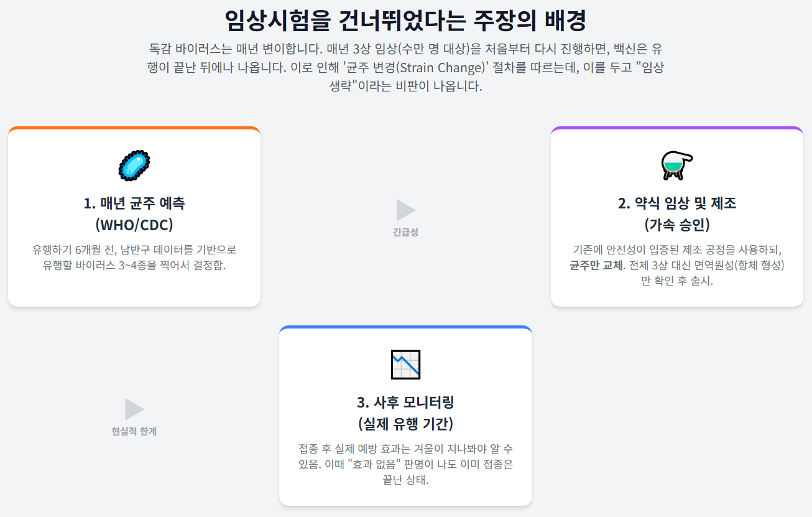This screenshot has width=812, height=517.
Task: Toggle the purple accent bar on card 2
Action: (676, 129)
